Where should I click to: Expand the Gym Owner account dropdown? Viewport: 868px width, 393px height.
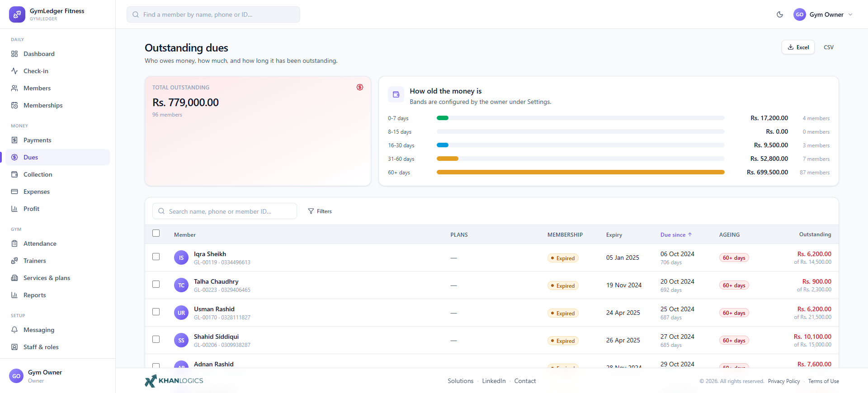(823, 14)
